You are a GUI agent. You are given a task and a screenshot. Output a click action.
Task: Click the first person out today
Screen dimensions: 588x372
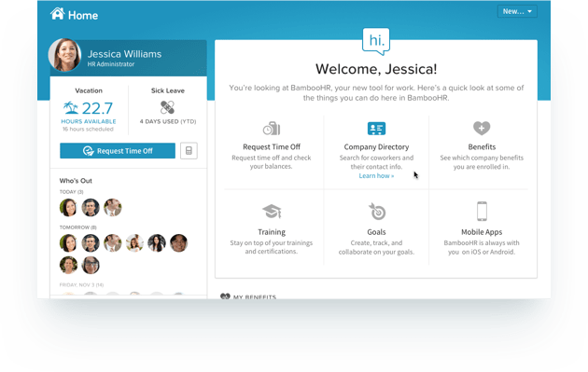[68, 208]
